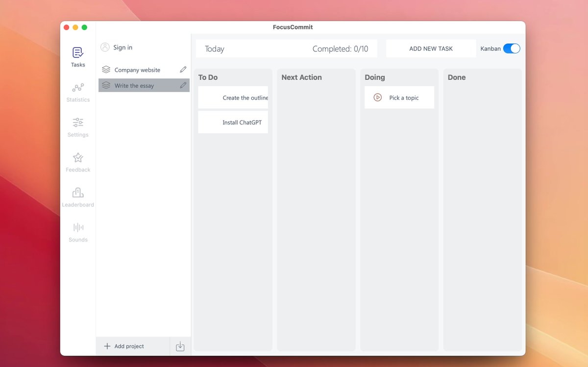The width and height of the screenshot is (588, 367).
Task: Show the Leaderboard
Action: pos(78,197)
